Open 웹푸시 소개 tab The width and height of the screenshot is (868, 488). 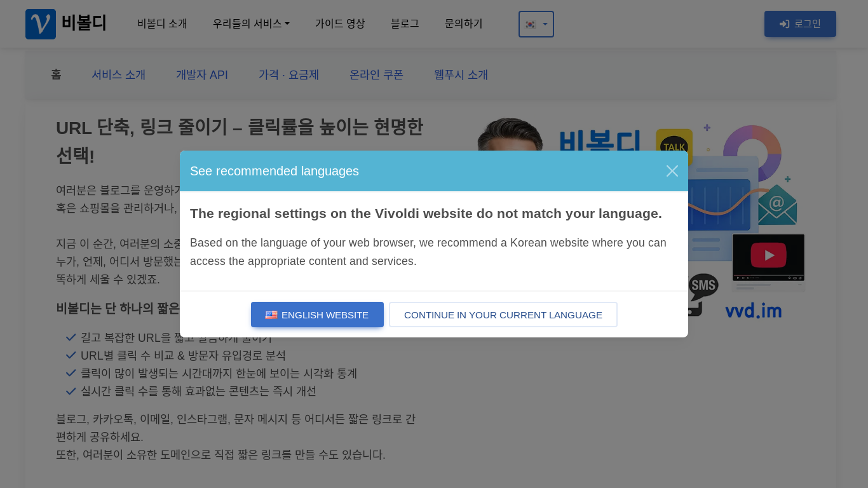click(x=461, y=74)
